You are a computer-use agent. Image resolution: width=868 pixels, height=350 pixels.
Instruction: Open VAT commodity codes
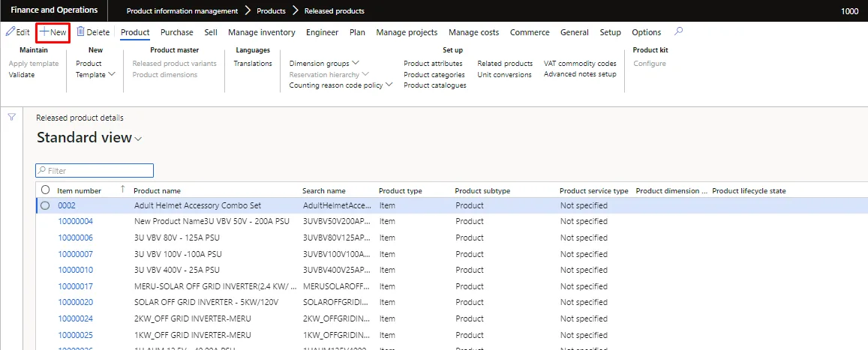(x=580, y=64)
